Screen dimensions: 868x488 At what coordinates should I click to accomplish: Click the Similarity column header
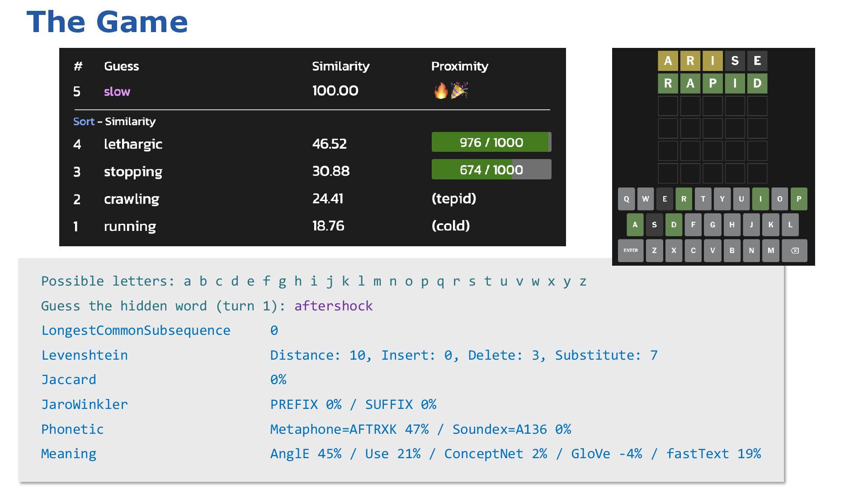tap(341, 66)
